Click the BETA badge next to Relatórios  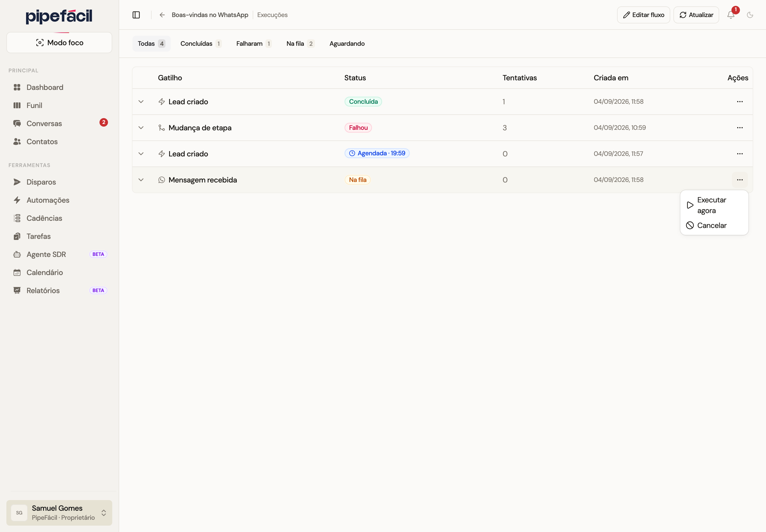pos(98,290)
